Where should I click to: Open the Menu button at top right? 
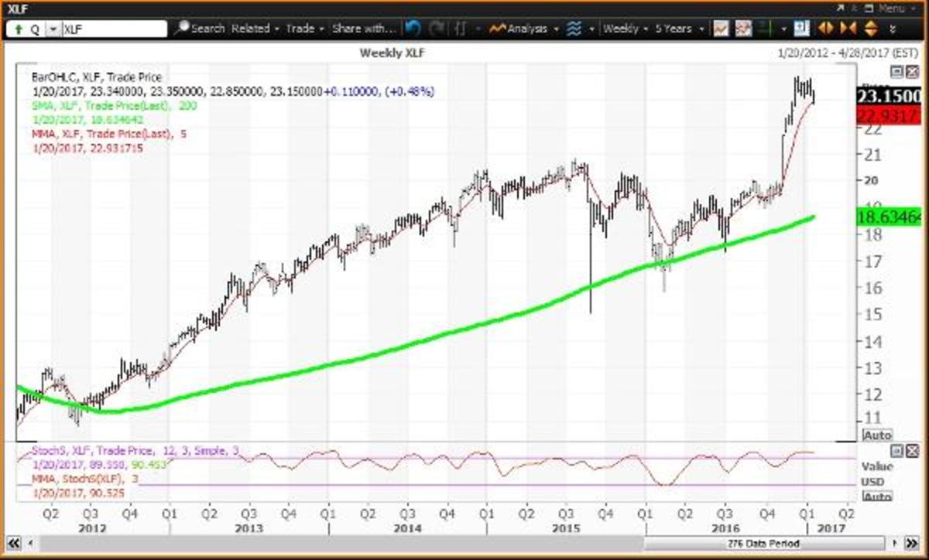(890, 8)
